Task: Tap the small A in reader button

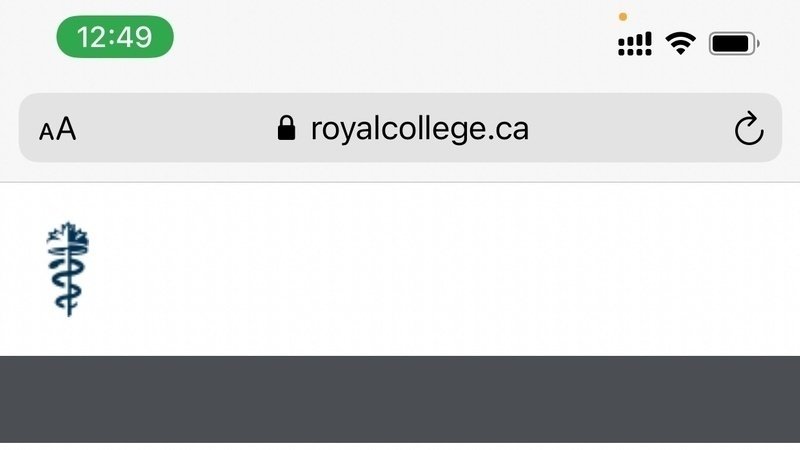Action: (46, 132)
